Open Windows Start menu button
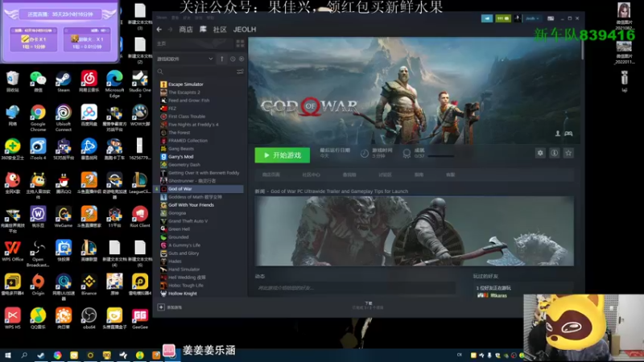Image resolution: width=644 pixels, height=362 pixels. (7, 356)
